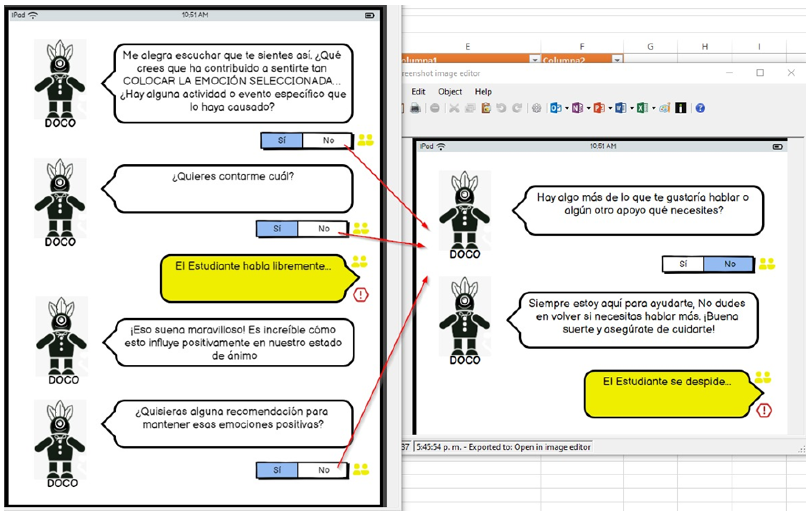Viewport: 812px width, 518px height.
Task: Click yellow people icon beside 'Me alegra' Sí/No
Action: (365, 140)
